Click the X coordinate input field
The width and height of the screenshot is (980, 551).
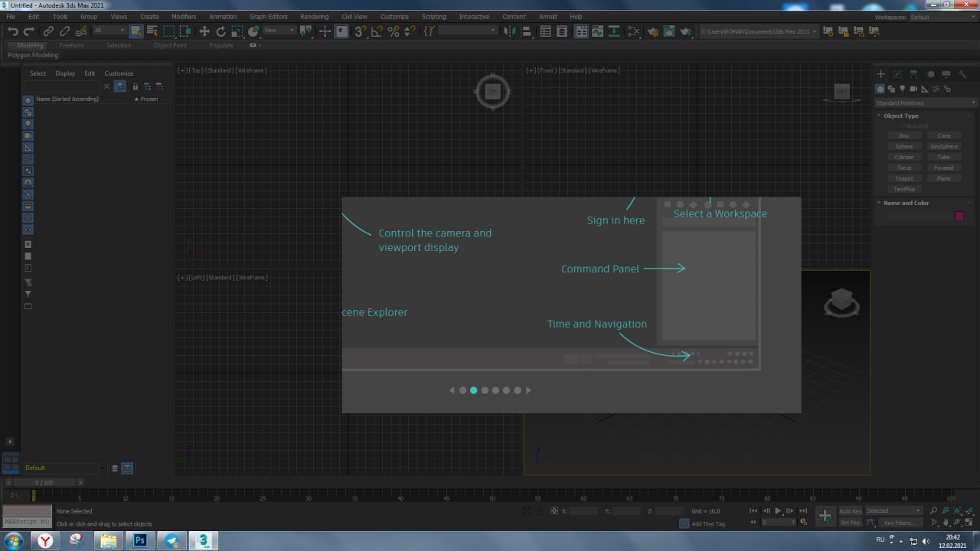pos(583,510)
